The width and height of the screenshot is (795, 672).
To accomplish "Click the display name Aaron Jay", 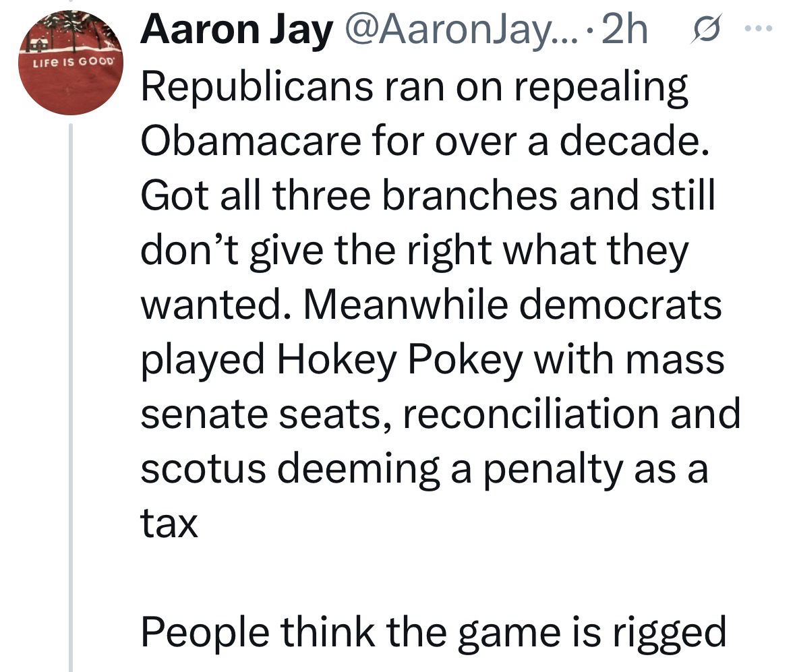I will coord(235,31).
